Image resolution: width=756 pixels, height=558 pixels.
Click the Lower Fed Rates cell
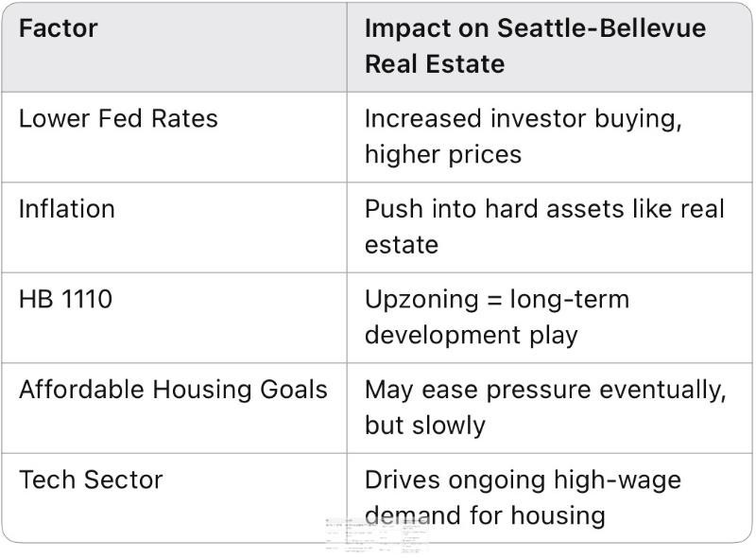[174, 137]
